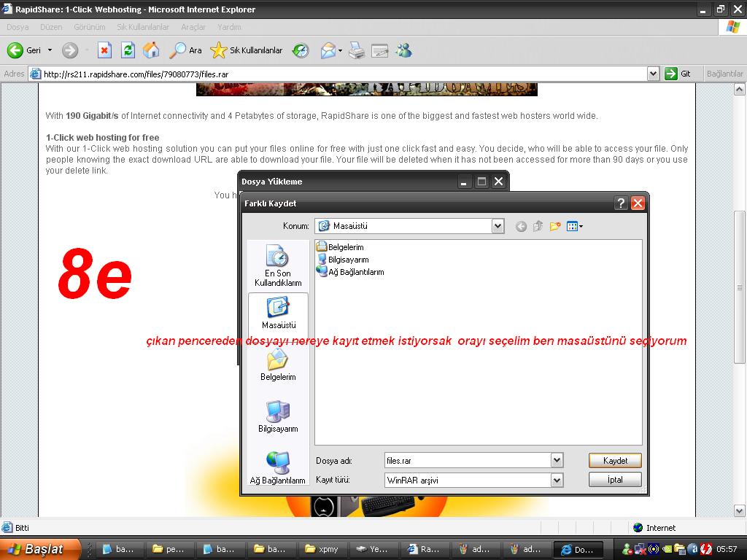Click the Internet security zone in status bar
The image size is (747, 560).
click(x=654, y=528)
